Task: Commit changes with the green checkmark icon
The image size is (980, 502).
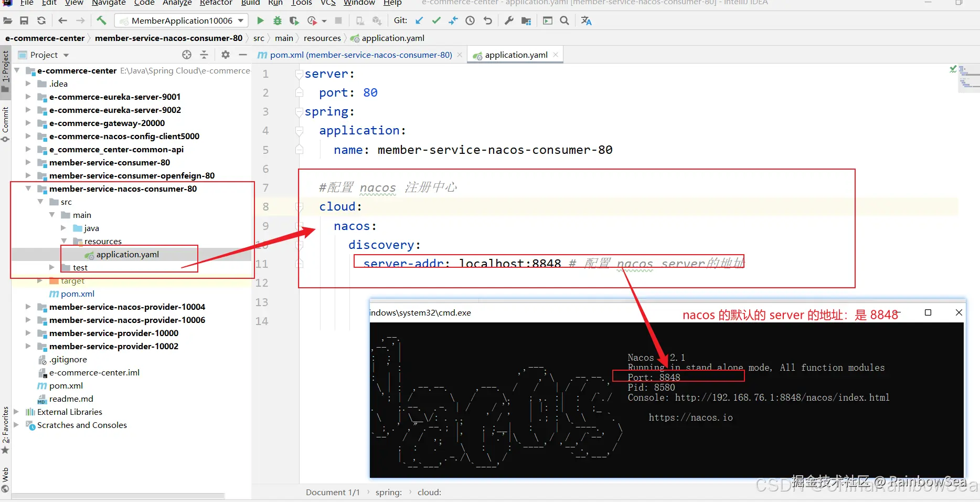Action: tap(436, 20)
